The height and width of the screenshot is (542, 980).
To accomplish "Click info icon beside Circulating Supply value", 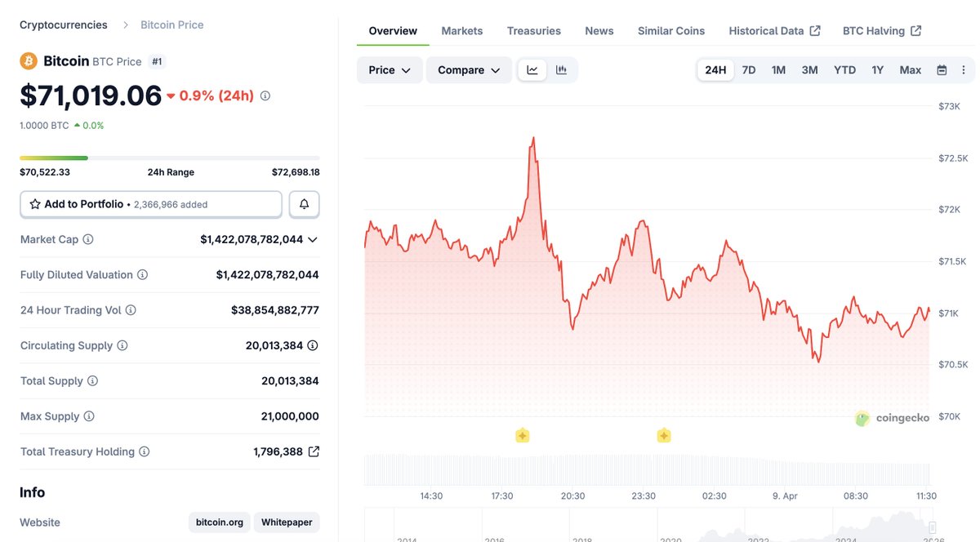I will pyautogui.click(x=313, y=345).
